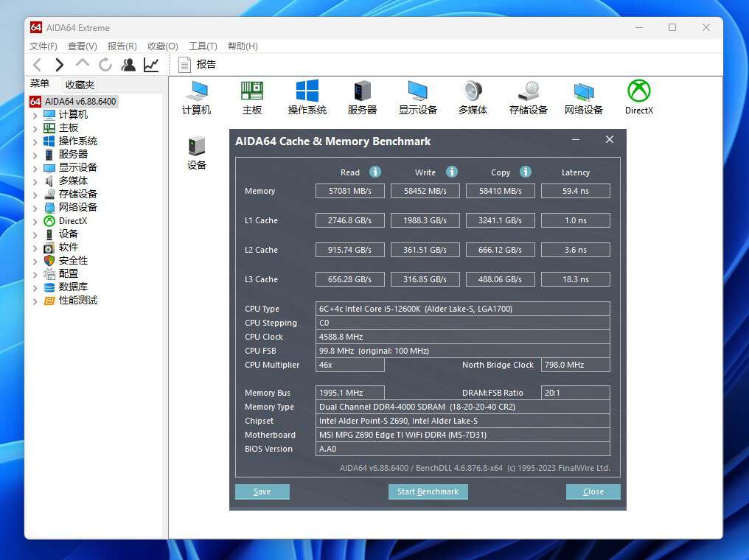Click the Start Benchmark button
Screen dimensions: 749x560
428,491
